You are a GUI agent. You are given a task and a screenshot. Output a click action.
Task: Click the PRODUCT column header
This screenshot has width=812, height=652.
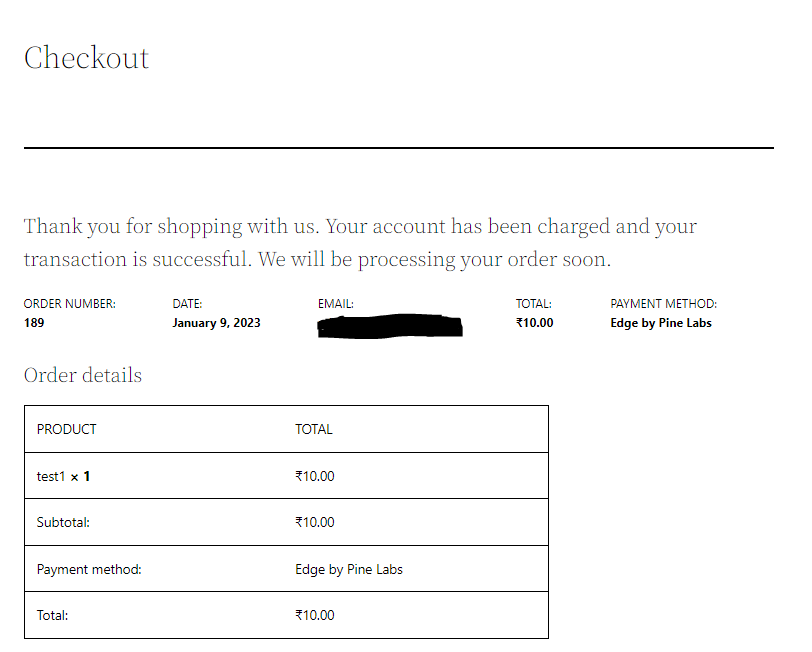point(66,429)
